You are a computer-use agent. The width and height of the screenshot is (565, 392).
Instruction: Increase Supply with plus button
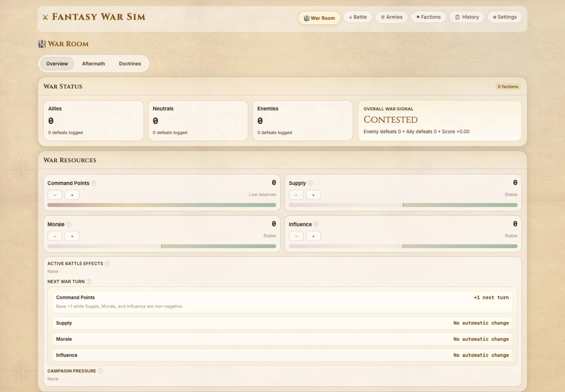(313, 195)
